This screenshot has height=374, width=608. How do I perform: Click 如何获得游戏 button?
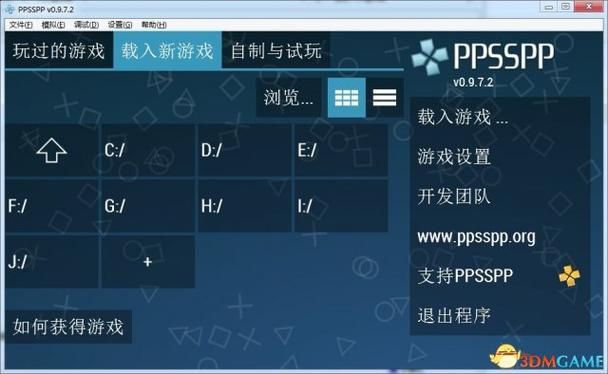[69, 326]
